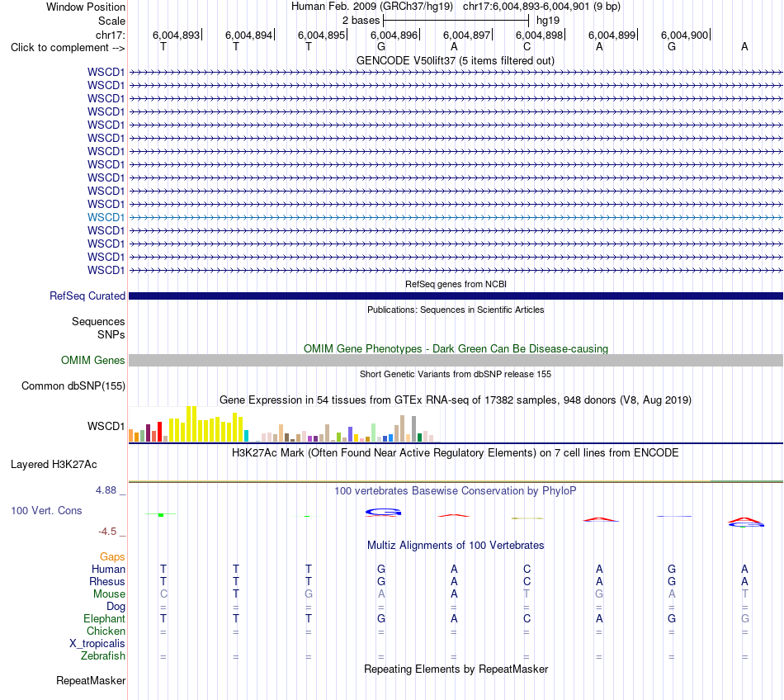Click the light green bar in the GTEx chart
This screenshot has width=784, height=700.
pos(373,433)
